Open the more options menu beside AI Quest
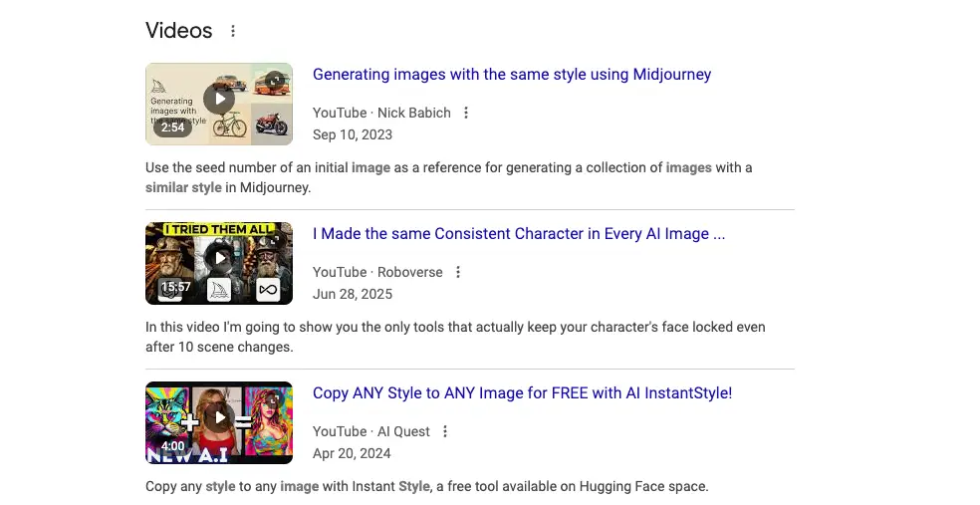This screenshot has width=980, height=505. pyautogui.click(x=445, y=431)
